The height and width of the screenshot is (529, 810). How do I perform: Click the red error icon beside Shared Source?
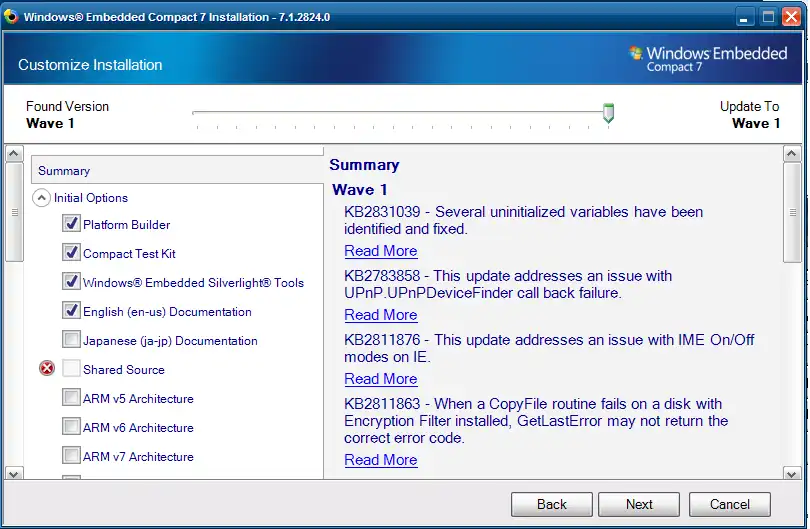point(46,369)
